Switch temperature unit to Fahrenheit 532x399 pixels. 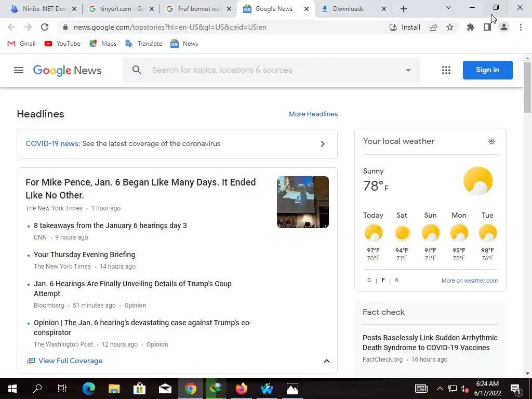point(383,280)
